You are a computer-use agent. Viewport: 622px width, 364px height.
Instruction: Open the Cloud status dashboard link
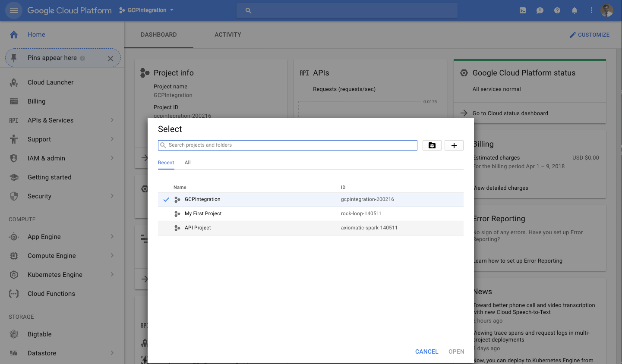coord(509,113)
